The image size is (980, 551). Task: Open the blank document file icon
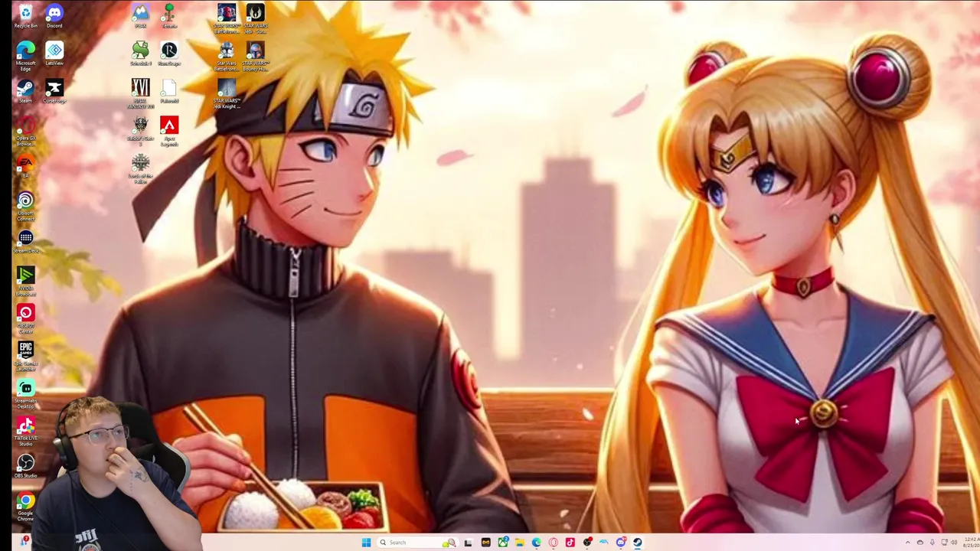tap(169, 91)
